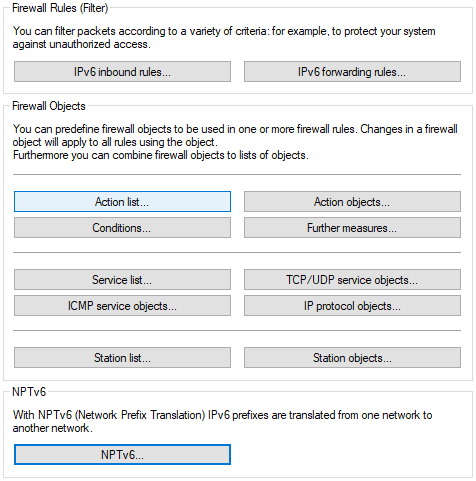The image size is (476, 481).
Task: Show the Service list
Action: pos(122,280)
